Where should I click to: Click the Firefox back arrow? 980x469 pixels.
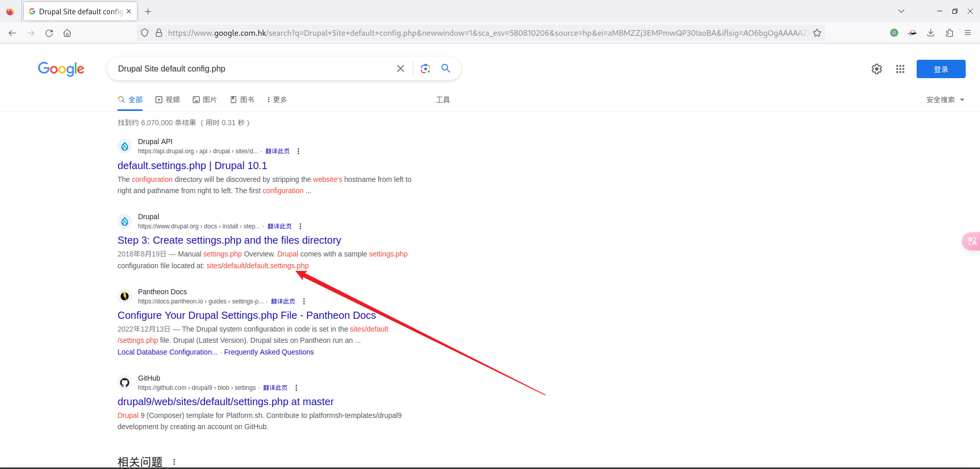tap(12, 33)
